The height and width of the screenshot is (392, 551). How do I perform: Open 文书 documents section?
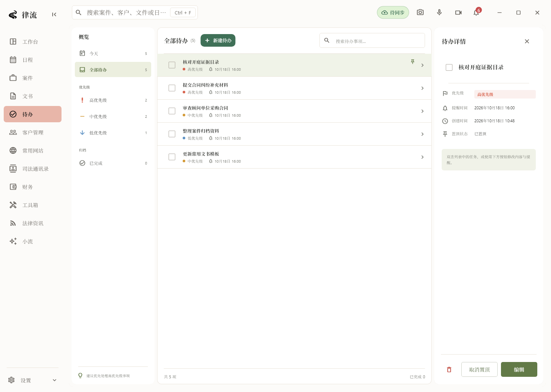coord(33,96)
